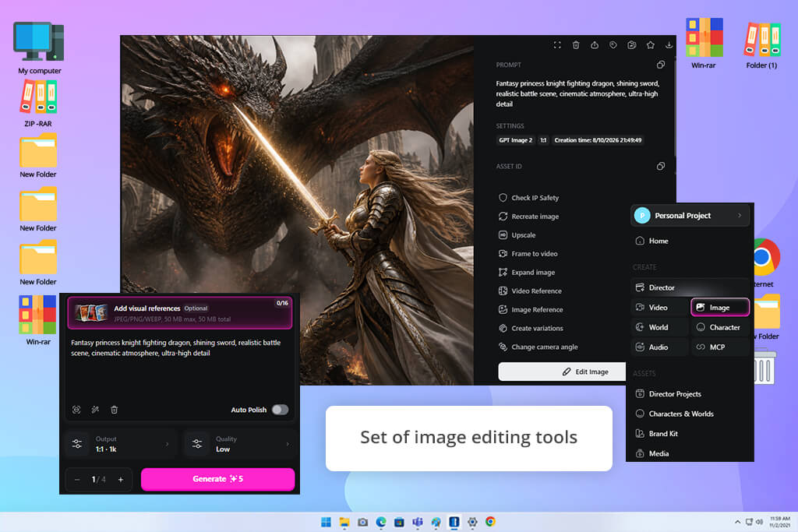
Task: Open the Windows Start menu
Action: [327, 522]
